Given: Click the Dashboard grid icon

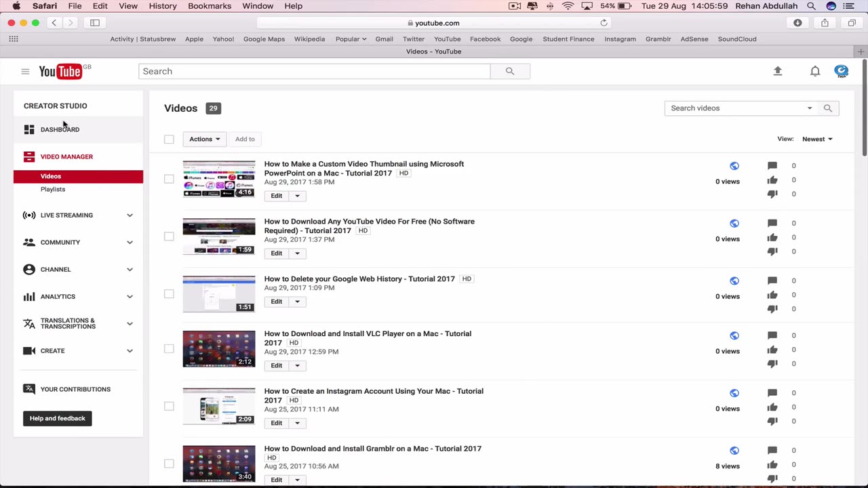Looking at the screenshot, I should point(29,129).
